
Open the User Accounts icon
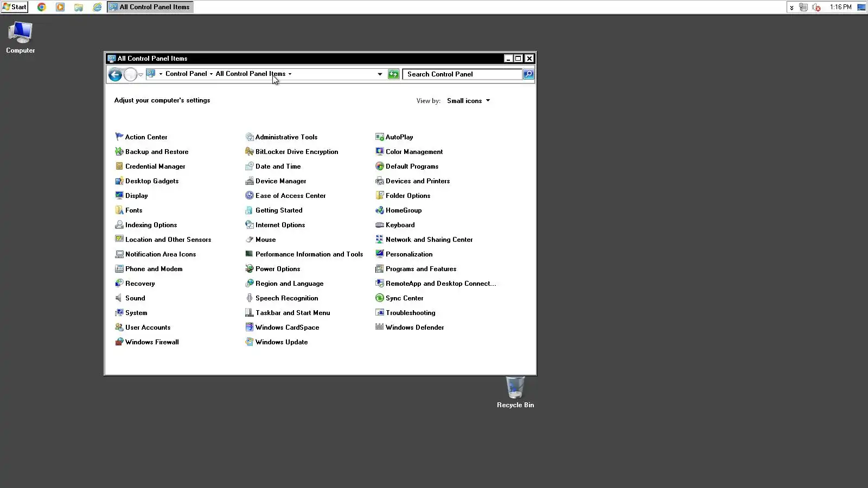[119, 327]
